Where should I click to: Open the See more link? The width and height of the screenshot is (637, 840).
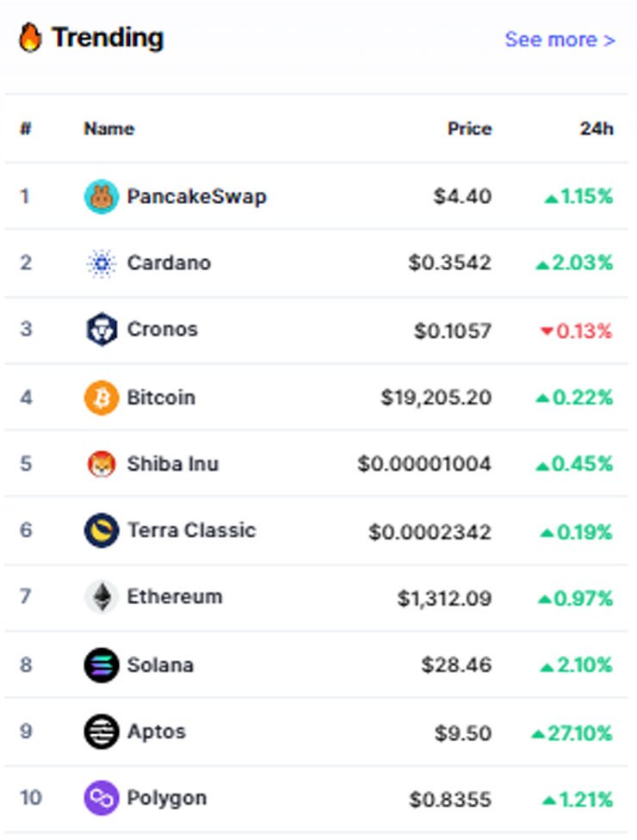[x=560, y=40]
